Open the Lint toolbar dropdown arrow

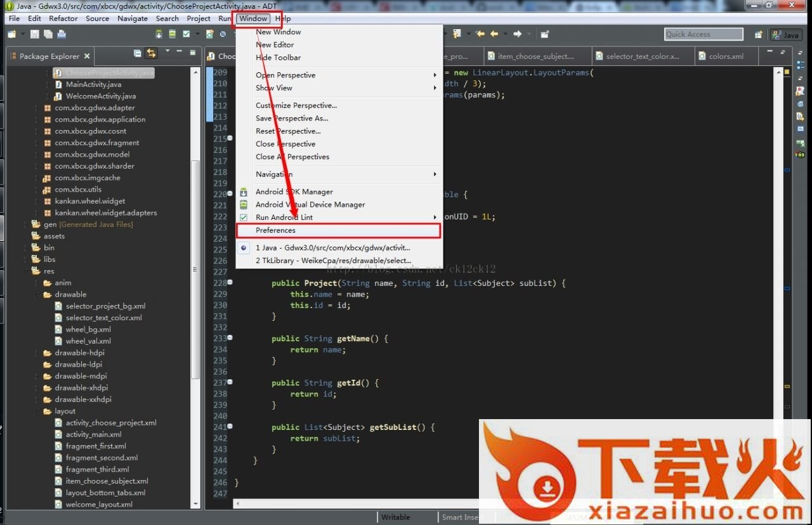tap(198, 34)
